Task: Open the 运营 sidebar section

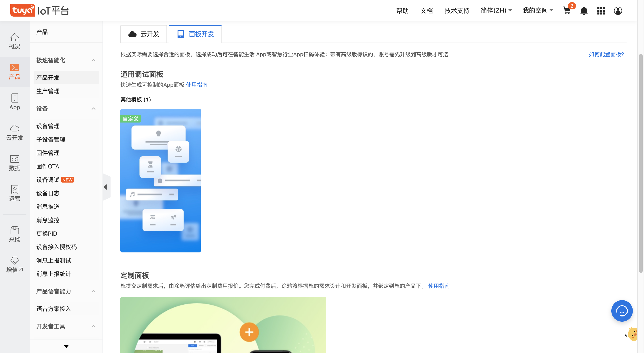Action: pos(15,194)
